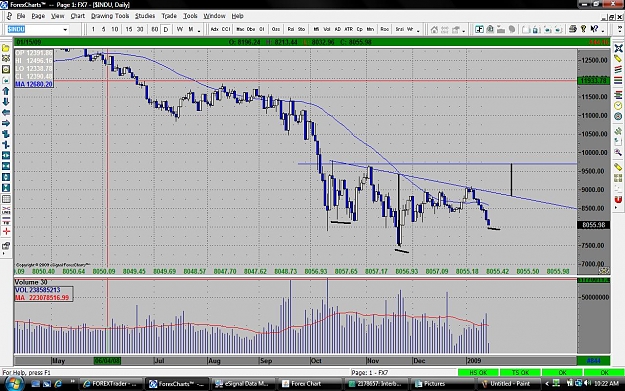Click the light bulb tips icon
Screen dimensions: 625x391
[583, 29]
